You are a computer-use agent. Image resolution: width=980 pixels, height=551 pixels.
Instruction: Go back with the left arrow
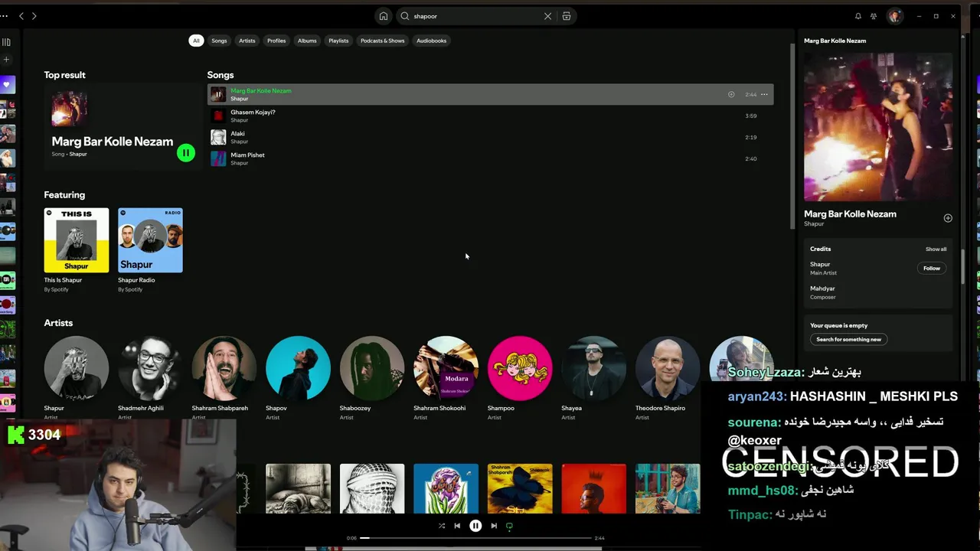21,16
